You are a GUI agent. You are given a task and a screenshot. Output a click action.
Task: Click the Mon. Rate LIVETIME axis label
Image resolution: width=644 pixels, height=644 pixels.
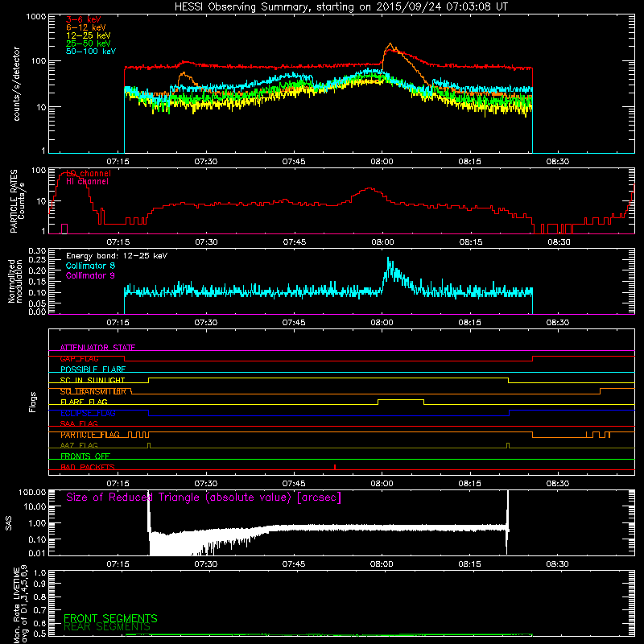[20, 604]
